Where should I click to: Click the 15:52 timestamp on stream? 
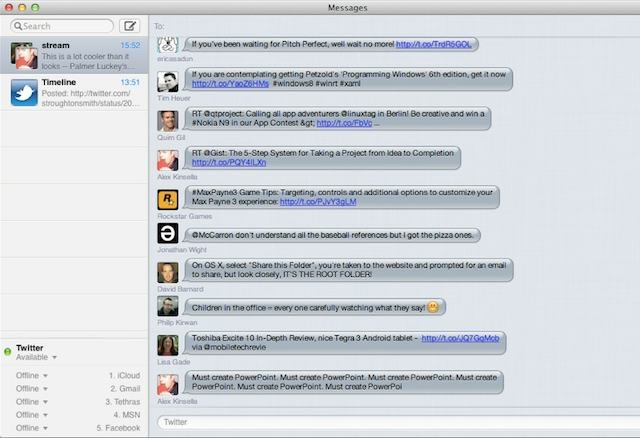click(130, 45)
